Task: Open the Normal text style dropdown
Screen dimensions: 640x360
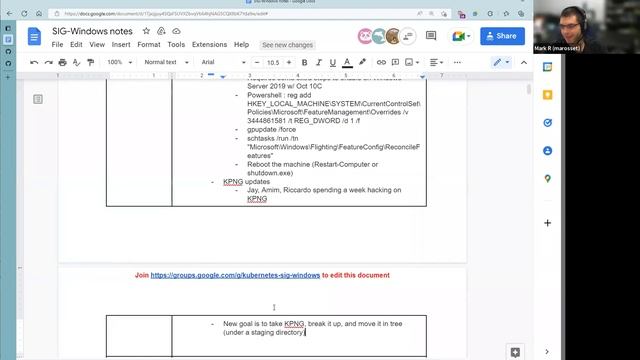Action: 166,62
